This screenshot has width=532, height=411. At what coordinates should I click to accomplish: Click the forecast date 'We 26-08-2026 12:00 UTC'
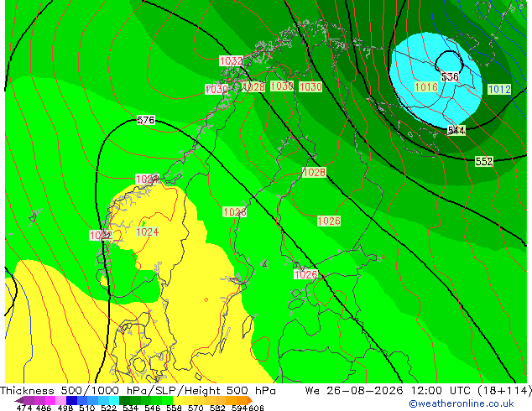pyautogui.click(x=388, y=391)
